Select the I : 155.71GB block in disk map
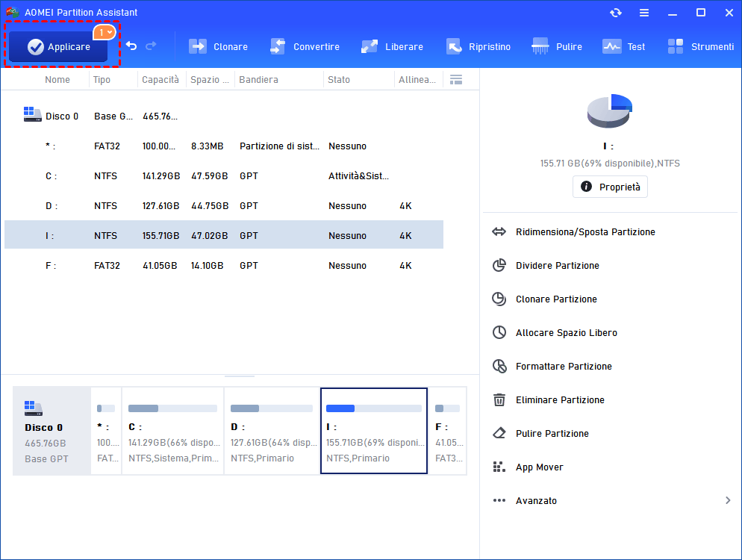The height and width of the screenshot is (560, 742). pos(374,431)
